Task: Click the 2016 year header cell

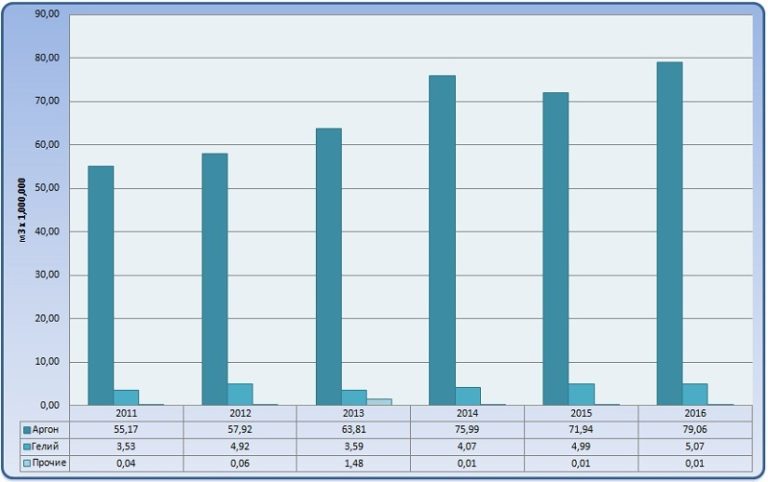Action: click(x=695, y=413)
